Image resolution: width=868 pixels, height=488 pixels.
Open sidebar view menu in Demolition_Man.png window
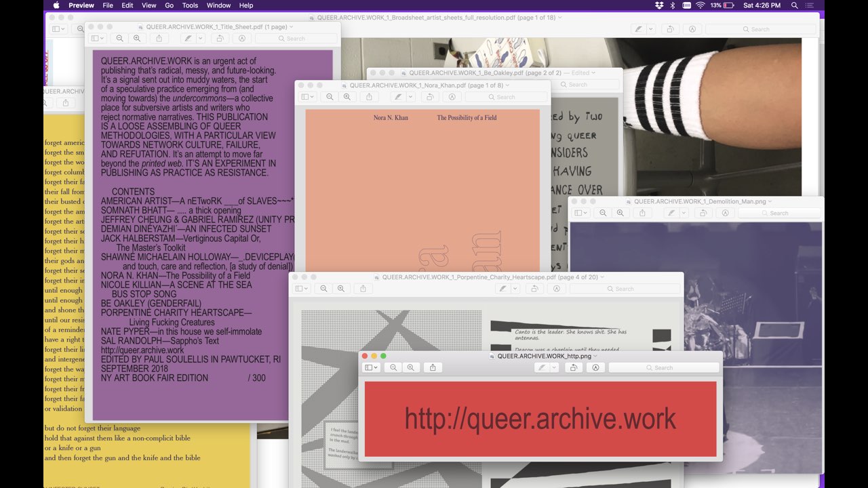[x=581, y=213]
